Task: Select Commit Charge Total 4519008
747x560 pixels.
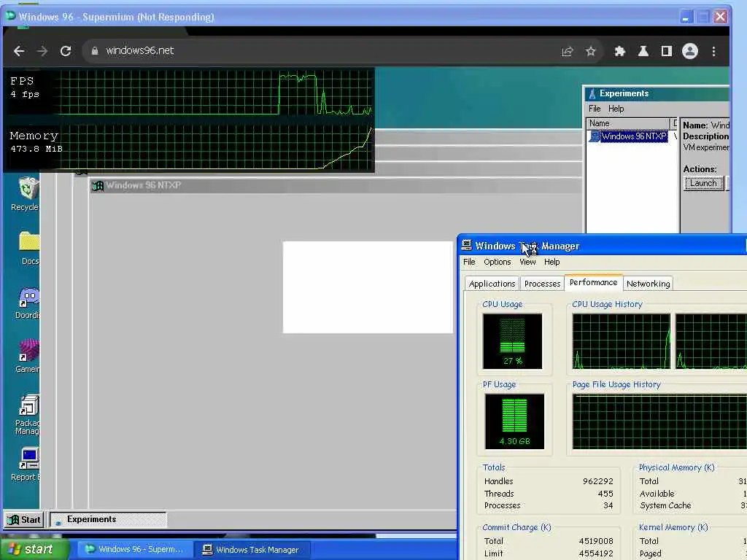Action: pos(595,542)
